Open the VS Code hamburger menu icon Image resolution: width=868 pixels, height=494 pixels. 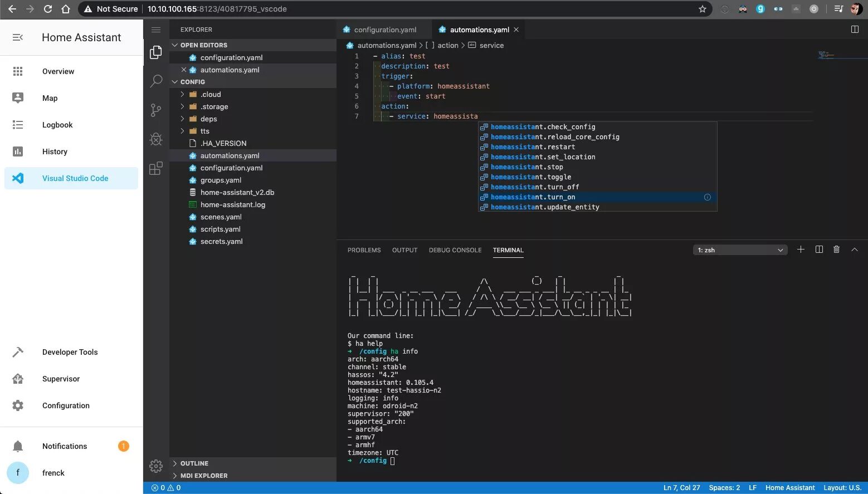[156, 30]
